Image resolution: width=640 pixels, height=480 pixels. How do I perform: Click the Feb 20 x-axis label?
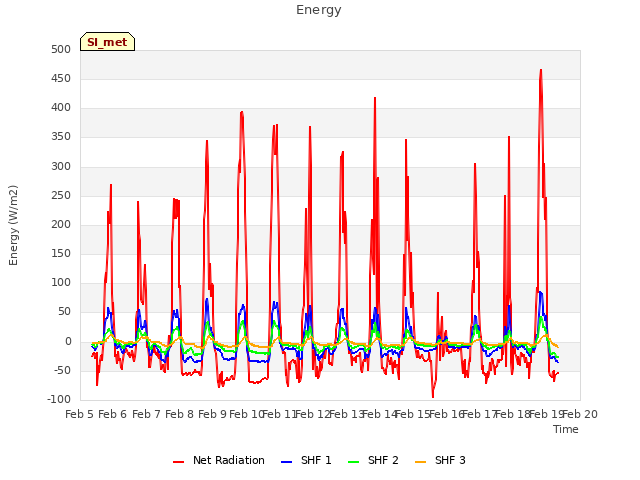click(x=580, y=415)
